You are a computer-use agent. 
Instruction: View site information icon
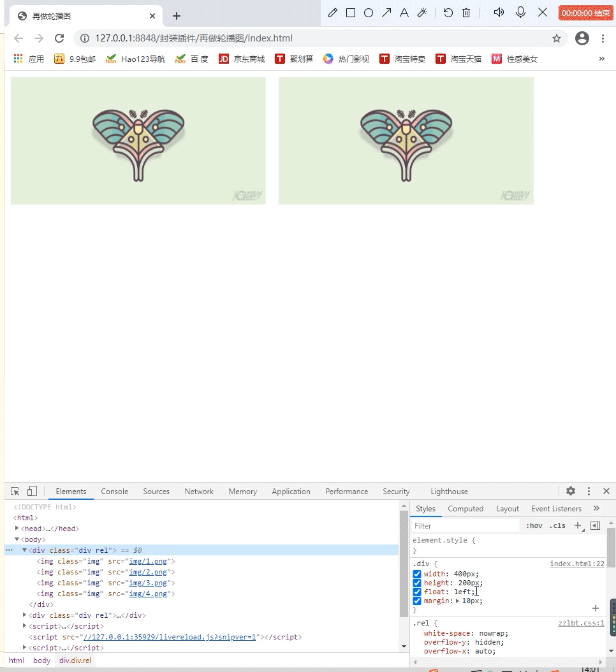[85, 38]
